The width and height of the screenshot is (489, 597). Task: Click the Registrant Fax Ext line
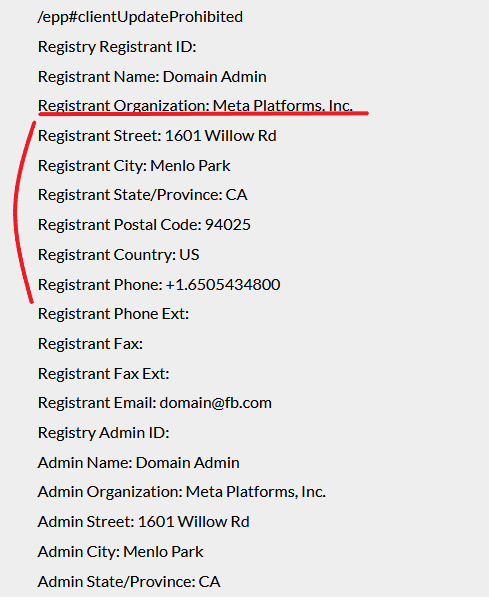[x=104, y=374]
